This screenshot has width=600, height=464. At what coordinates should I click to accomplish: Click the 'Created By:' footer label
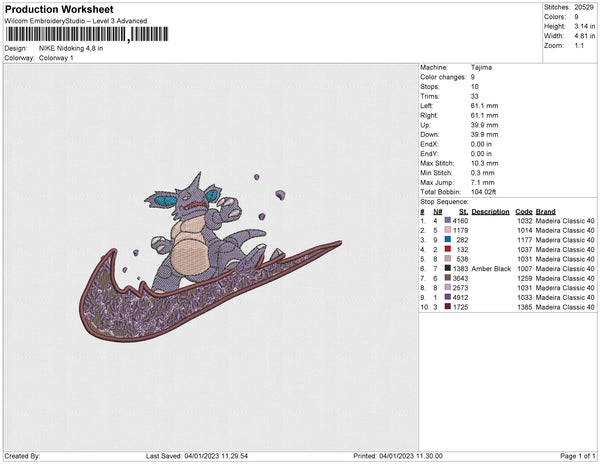click(x=22, y=456)
